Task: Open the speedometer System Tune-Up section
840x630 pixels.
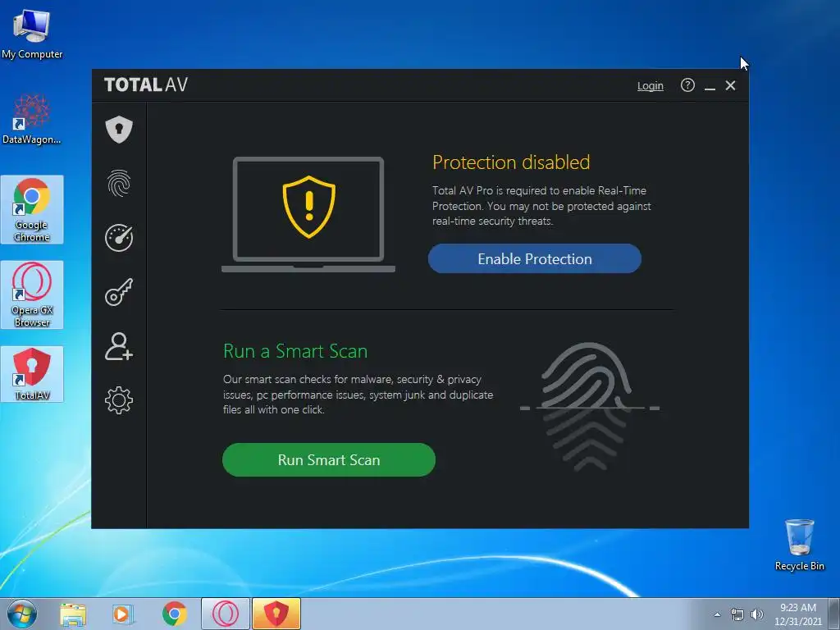Action: 119,238
